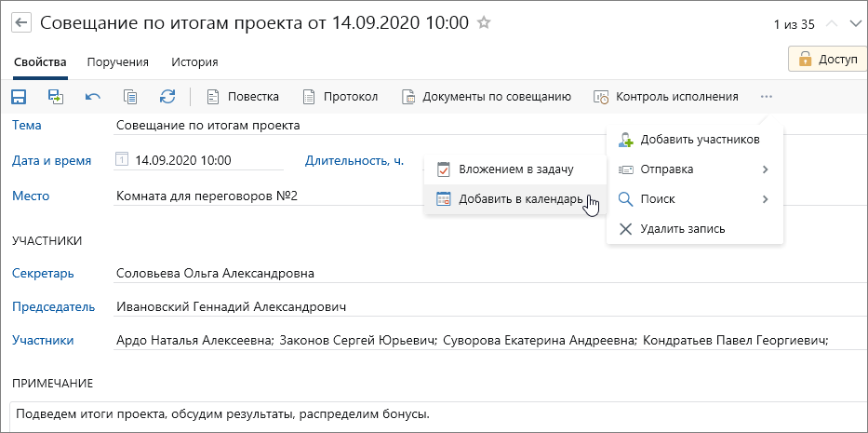Screen dimensions: 868x433
Task: Click the save floppy disk icon
Action: pos(20,96)
